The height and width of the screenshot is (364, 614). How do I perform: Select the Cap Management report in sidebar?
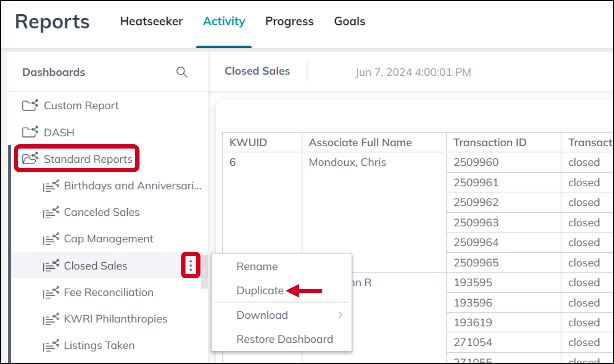[108, 239]
